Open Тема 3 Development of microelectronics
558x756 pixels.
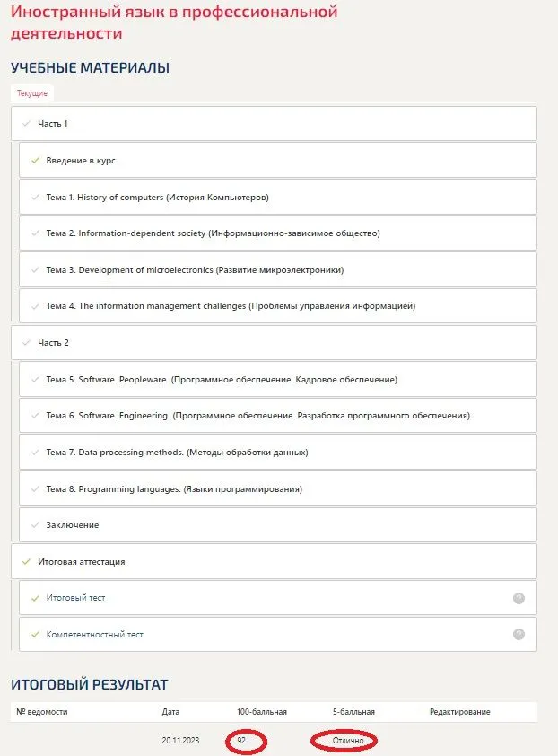coord(195,270)
